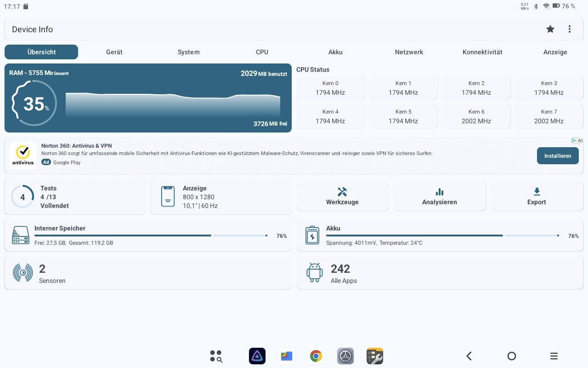Open the three-dot overflow menu

pyautogui.click(x=570, y=29)
